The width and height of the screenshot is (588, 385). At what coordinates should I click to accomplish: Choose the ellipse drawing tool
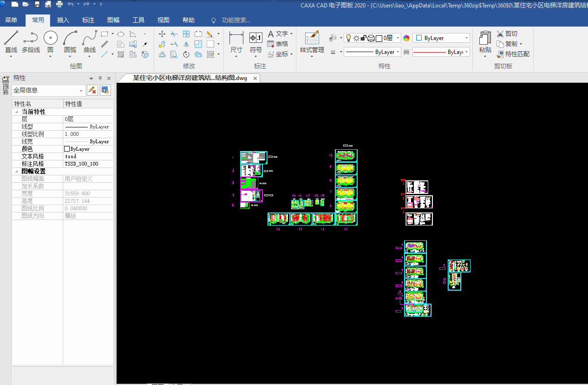[120, 34]
